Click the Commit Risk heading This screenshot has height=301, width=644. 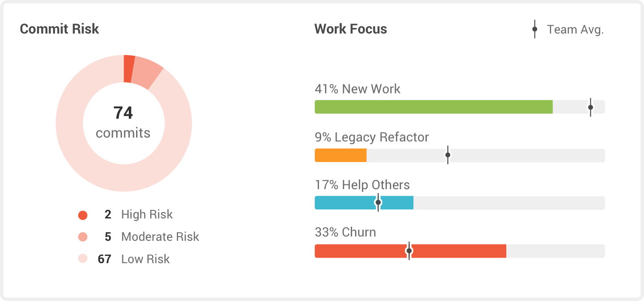[59, 29]
